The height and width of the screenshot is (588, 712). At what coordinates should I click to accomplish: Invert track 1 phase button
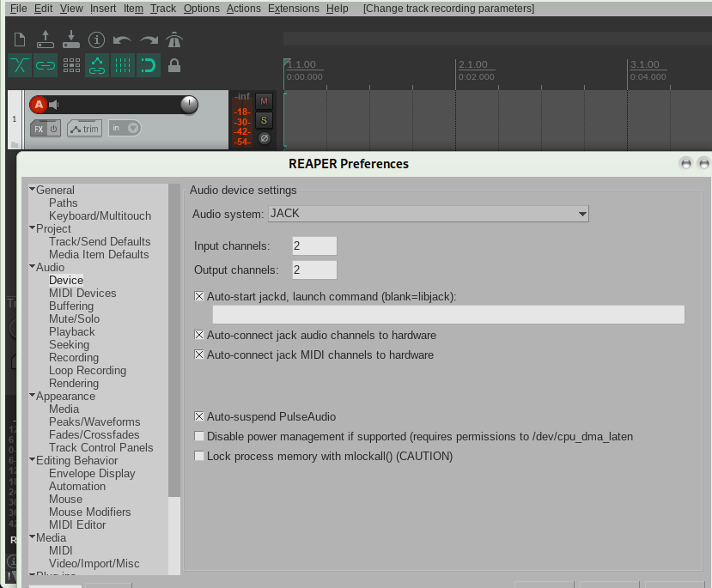click(264, 138)
